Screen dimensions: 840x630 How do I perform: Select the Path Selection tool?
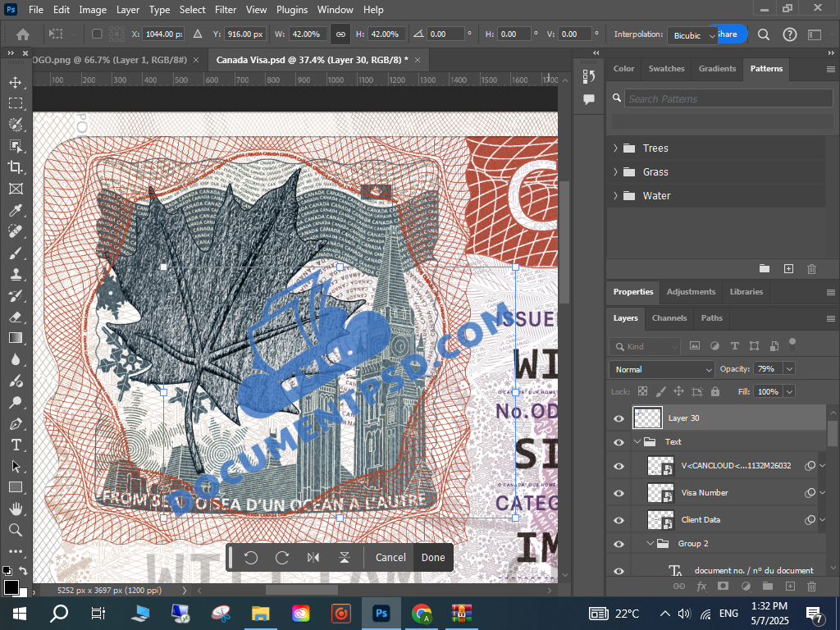click(16, 466)
